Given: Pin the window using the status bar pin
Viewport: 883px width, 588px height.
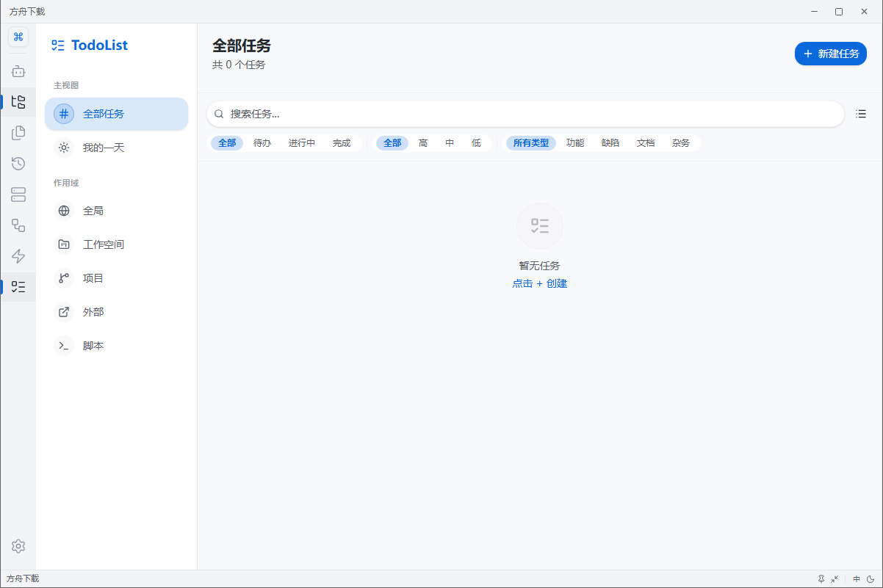Looking at the screenshot, I should click(821, 578).
